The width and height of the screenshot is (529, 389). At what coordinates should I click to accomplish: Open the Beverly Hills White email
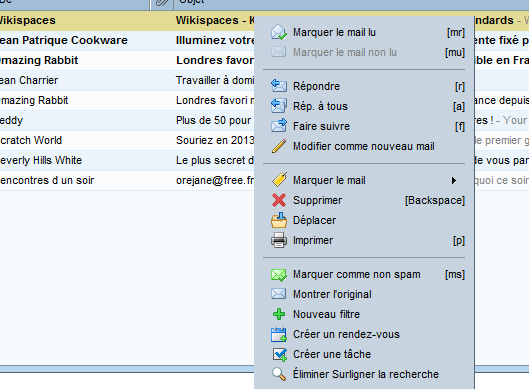[x=127, y=160]
